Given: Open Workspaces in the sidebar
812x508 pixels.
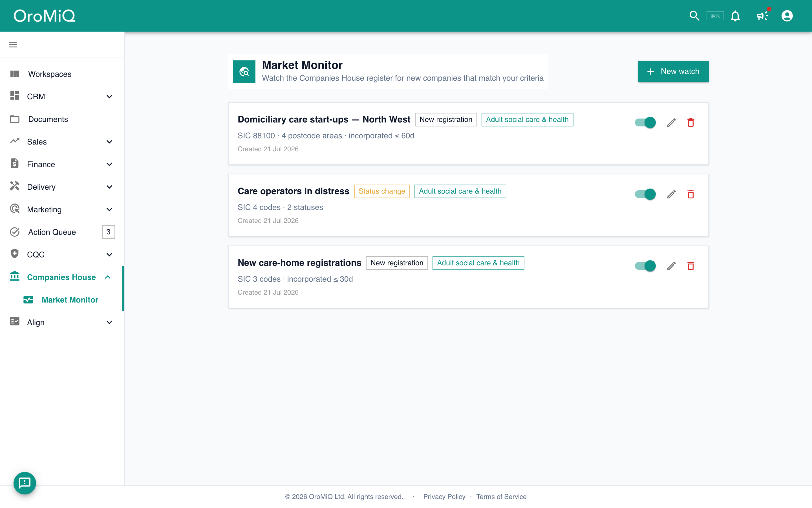Looking at the screenshot, I should point(62,74).
